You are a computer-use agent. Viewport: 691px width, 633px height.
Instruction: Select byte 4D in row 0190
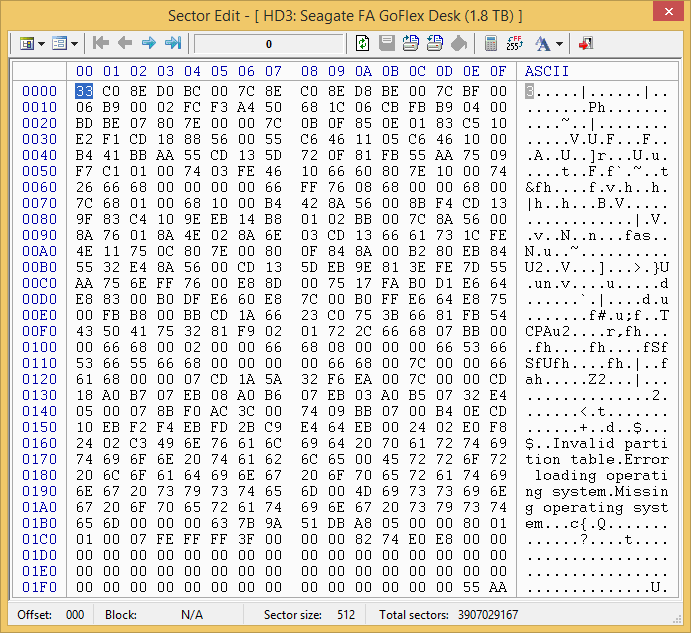click(363, 492)
